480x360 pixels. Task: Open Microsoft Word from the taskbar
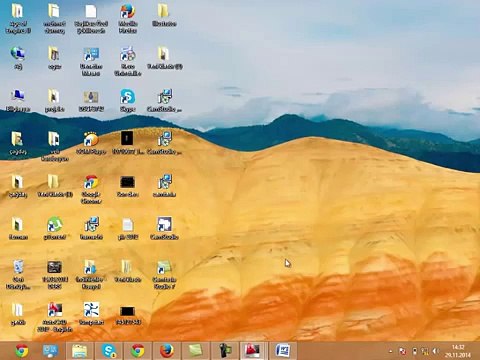point(283,351)
